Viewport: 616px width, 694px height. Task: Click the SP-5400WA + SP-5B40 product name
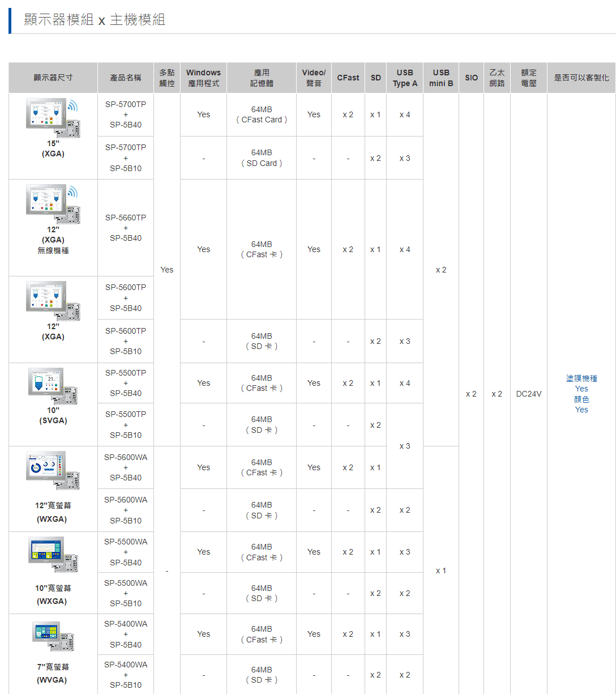[x=126, y=634]
